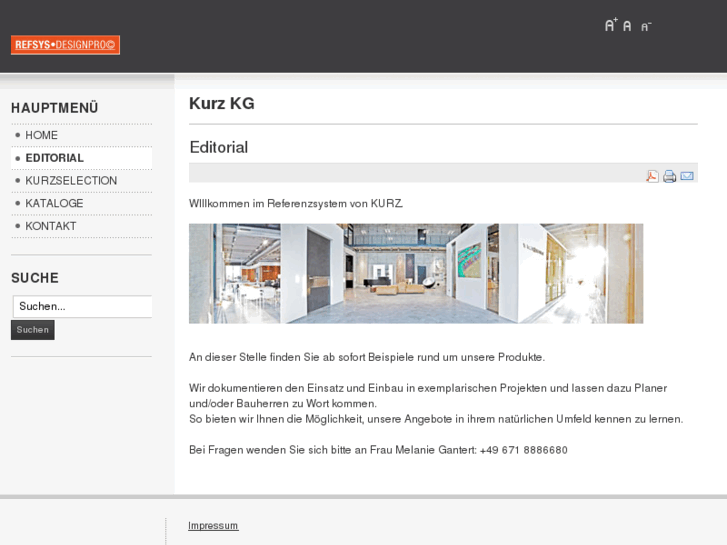Image resolution: width=727 pixels, height=545 pixels.
Task: Click the printer icon to print the article
Action: 670,176
